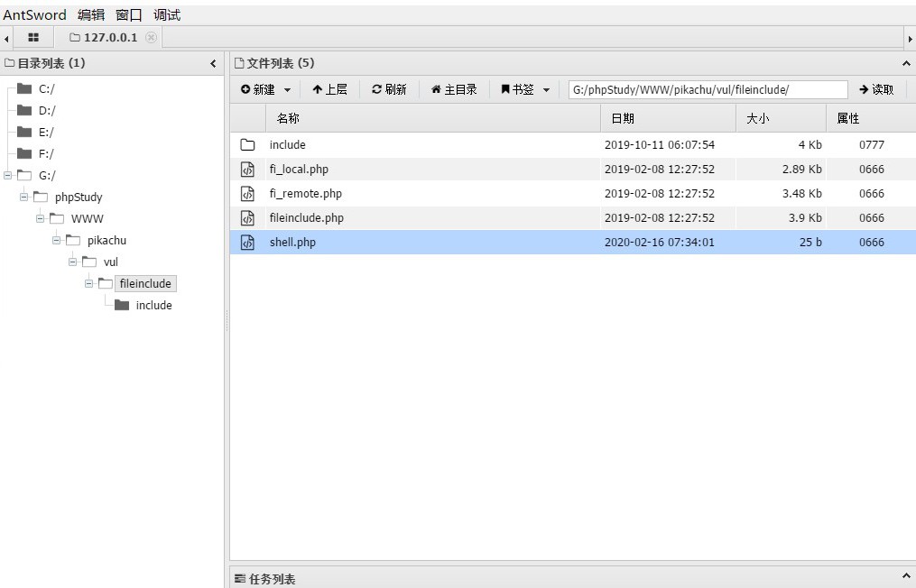Select the C:/ drive folder icon
This screenshot has height=588, width=916.
pos(24,88)
